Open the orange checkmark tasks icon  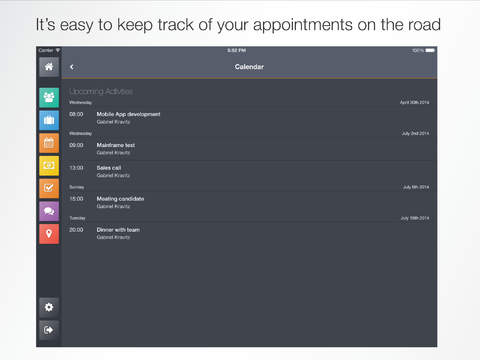point(49,188)
